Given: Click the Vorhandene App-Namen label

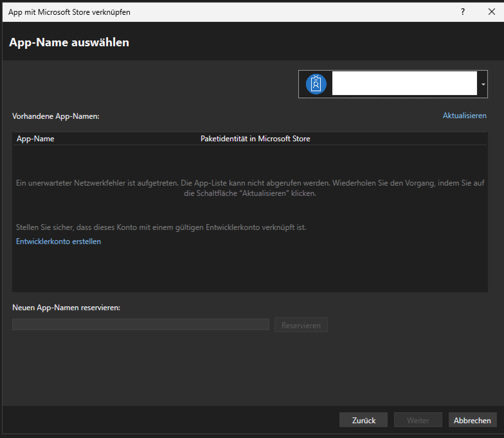Looking at the screenshot, I should [x=56, y=116].
